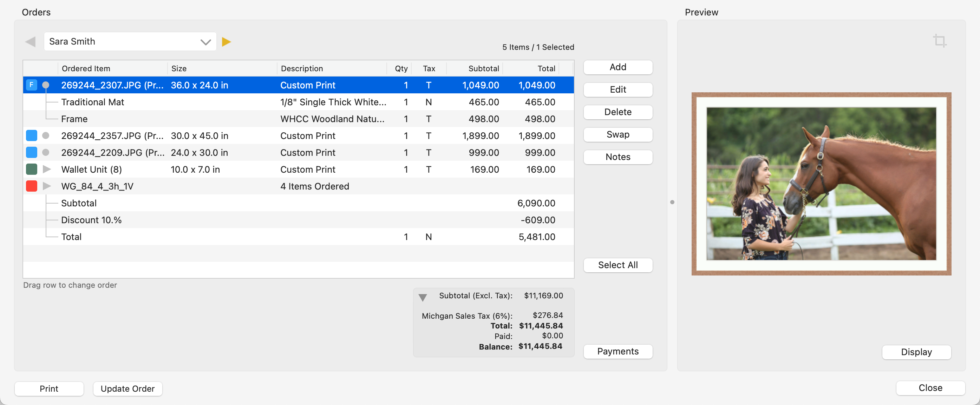The width and height of the screenshot is (980, 405).
Task: Collapse the totals summary disclosure triangle
Action: (x=422, y=297)
